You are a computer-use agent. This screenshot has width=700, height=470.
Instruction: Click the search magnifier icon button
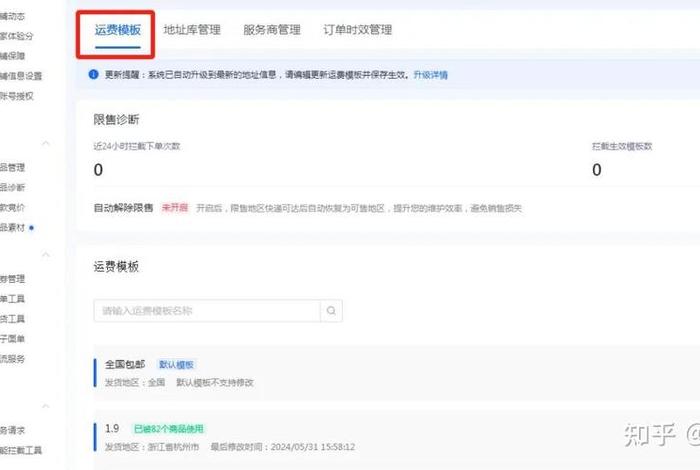click(331, 311)
